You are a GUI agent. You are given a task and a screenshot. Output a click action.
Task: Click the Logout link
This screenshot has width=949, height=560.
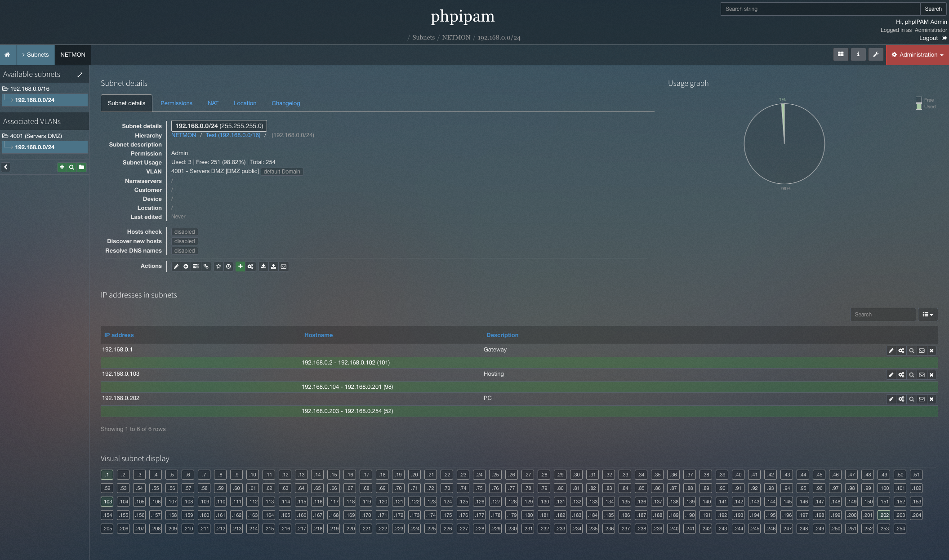(928, 38)
